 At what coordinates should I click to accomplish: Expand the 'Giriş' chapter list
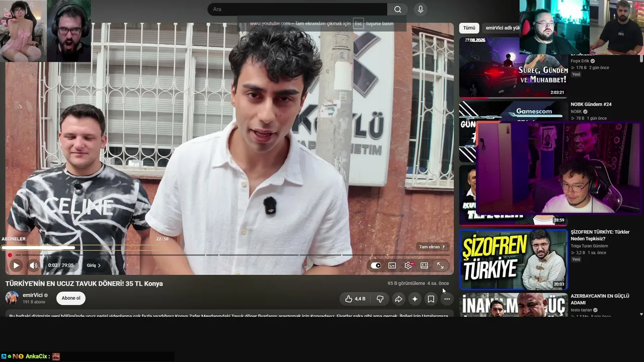click(94, 265)
